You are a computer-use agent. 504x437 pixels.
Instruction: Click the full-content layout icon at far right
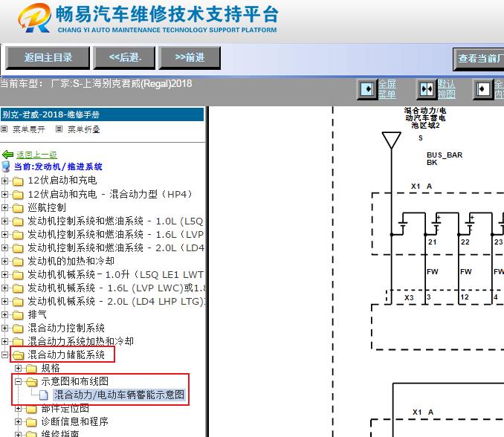(x=482, y=89)
